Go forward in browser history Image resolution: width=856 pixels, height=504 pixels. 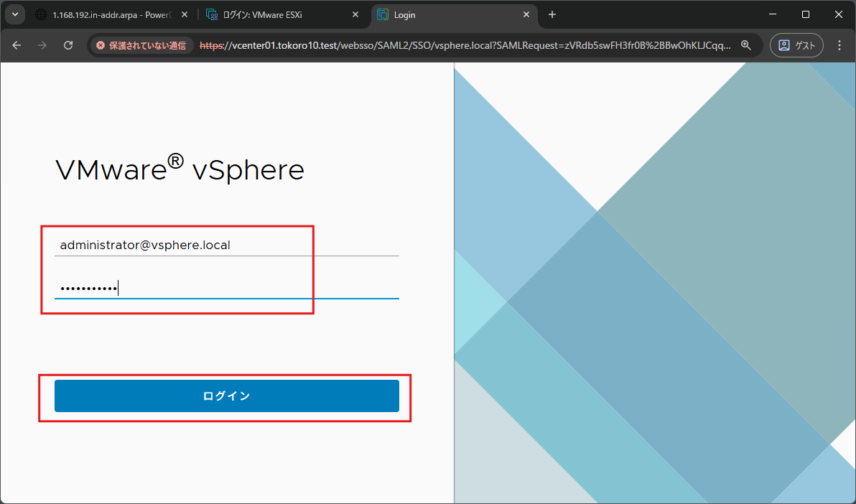[42, 45]
